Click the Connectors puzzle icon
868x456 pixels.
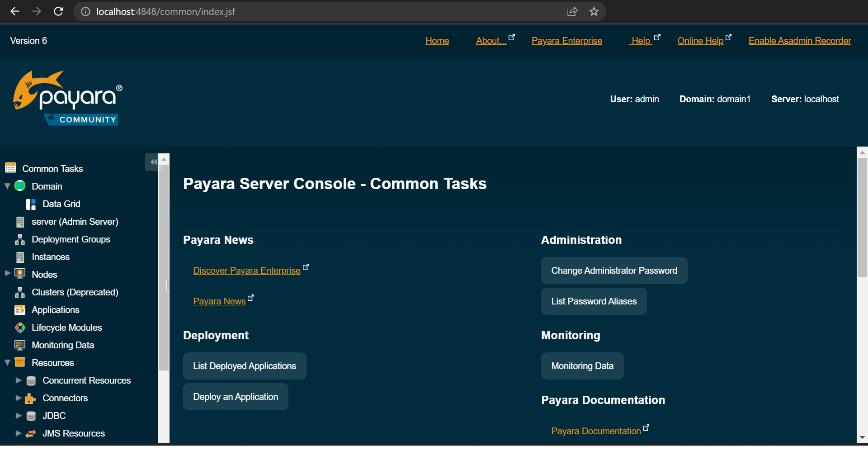coord(31,398)
